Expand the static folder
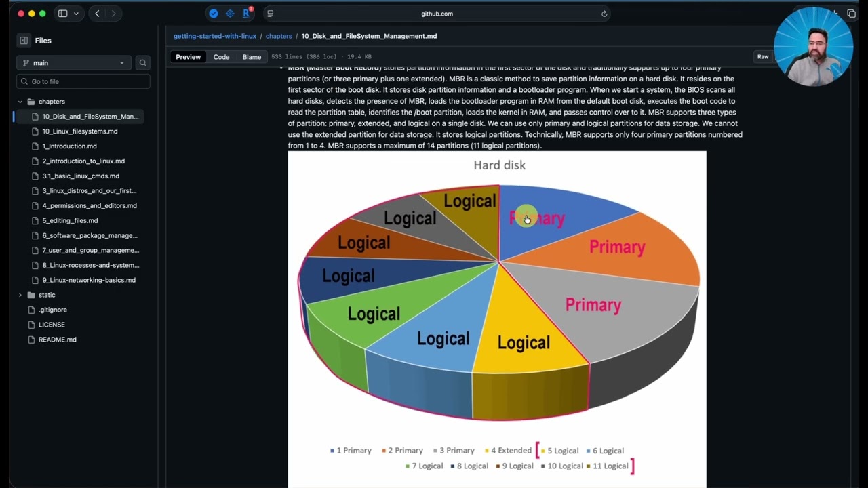The width and height of the screenshot is (868, 488). pos(20,295)
